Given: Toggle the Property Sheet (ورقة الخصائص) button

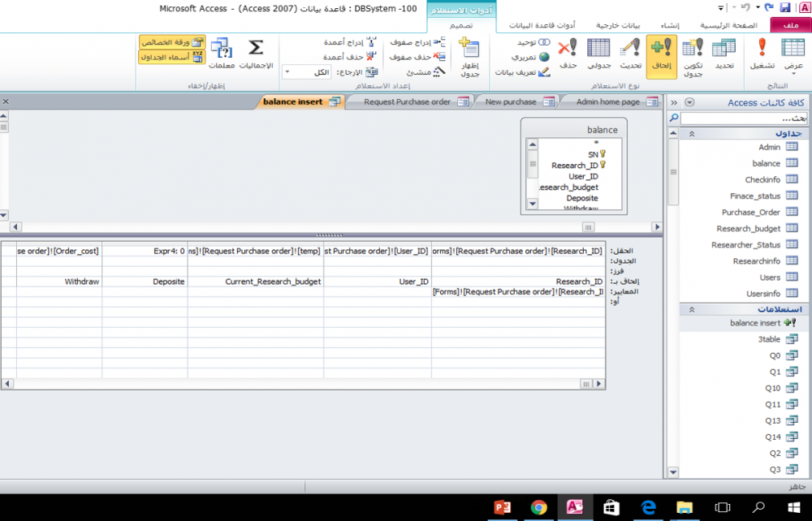Looking at the screenshot, I should click(171, 42).
